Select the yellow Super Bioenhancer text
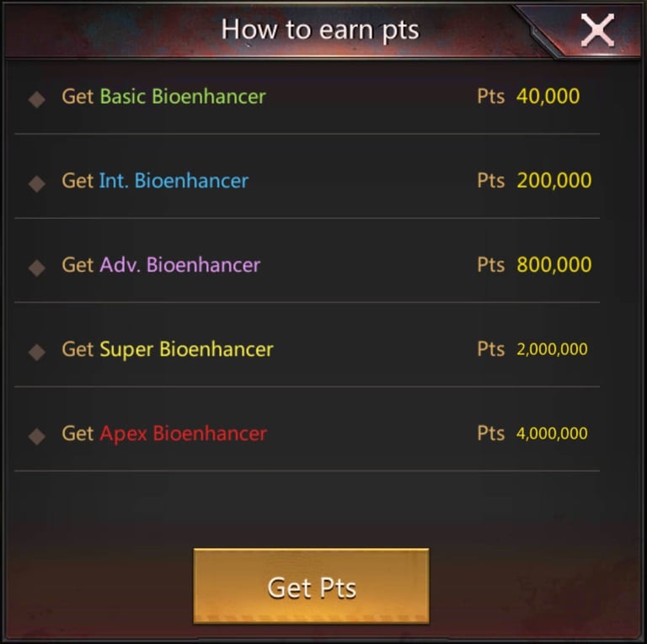The image size is (647, 644). tap(186, 349)
